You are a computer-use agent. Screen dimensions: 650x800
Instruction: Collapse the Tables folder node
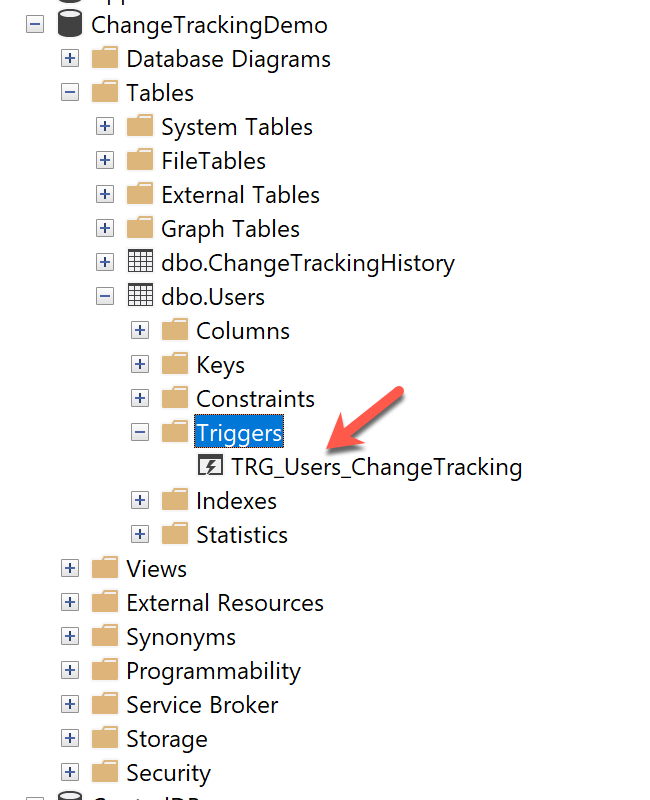[x=70, y=93]
